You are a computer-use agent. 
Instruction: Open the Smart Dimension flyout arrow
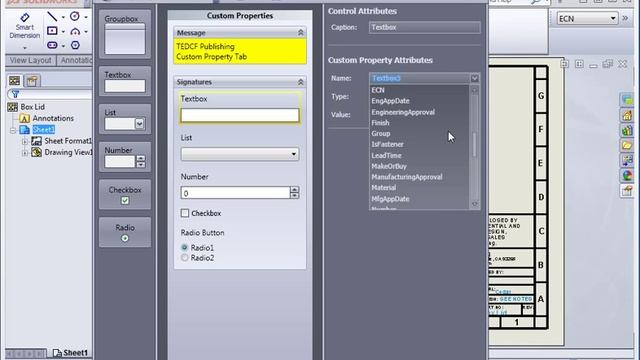[24, 48]
